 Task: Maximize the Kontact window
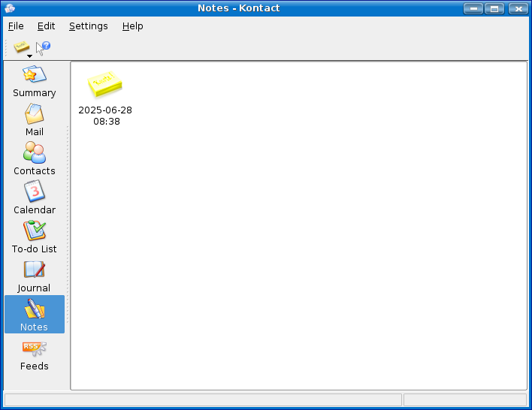coord(494,8)
